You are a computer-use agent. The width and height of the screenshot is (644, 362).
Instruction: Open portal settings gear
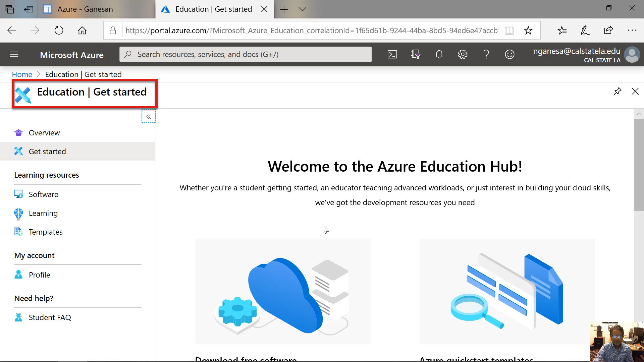point(463,54)
